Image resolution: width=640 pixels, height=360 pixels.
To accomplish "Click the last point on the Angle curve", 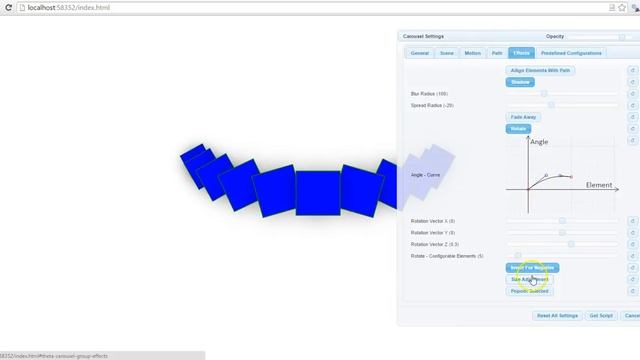I will tap(571, 177).
